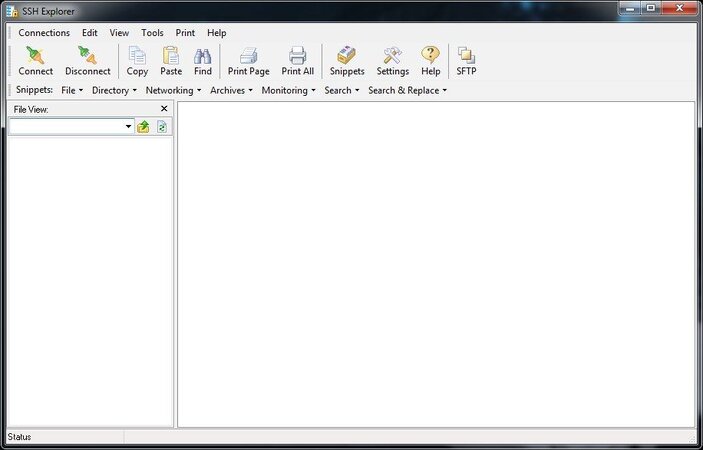
Task: Click the Snippets: toolbar label
Action: [x=34, y=90]
